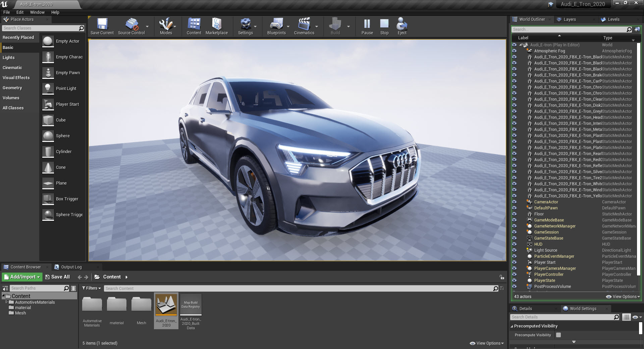644x349 pixels.
Task: Open Cinematics clapperboard icon
Action: [304, 24]
